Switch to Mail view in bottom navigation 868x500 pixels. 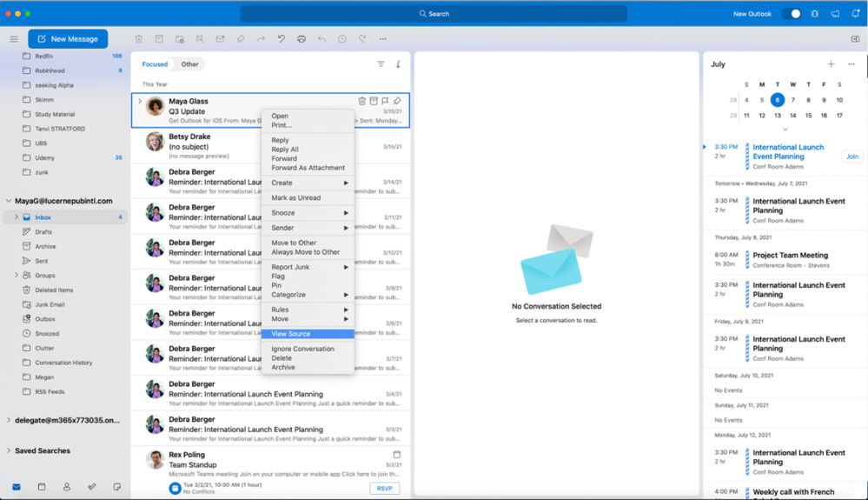(x=17, y=487)
